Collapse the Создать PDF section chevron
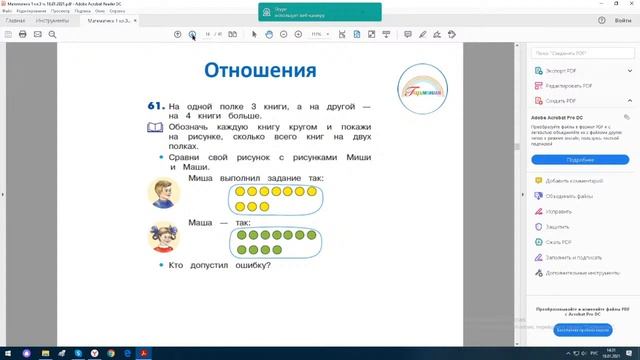 [630, 101]
